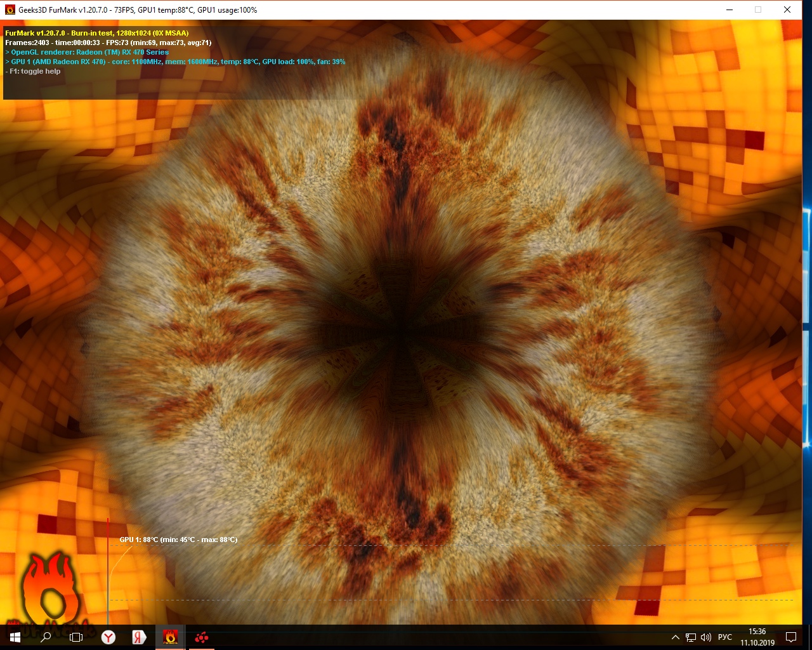This screenshot has width=812, height=650.
Task: Open the Action Center notifications
Action: 791,637
